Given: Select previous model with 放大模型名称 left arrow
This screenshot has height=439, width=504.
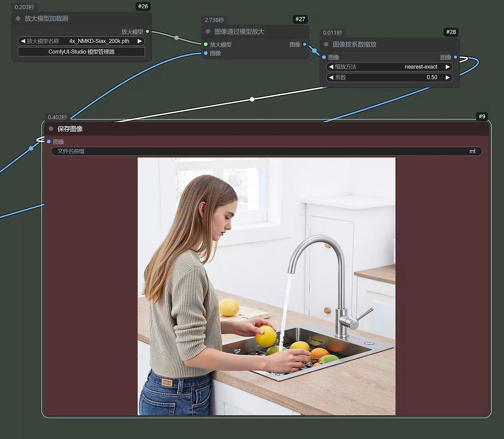Looking at the screenshot, I should tap(23, 41).
